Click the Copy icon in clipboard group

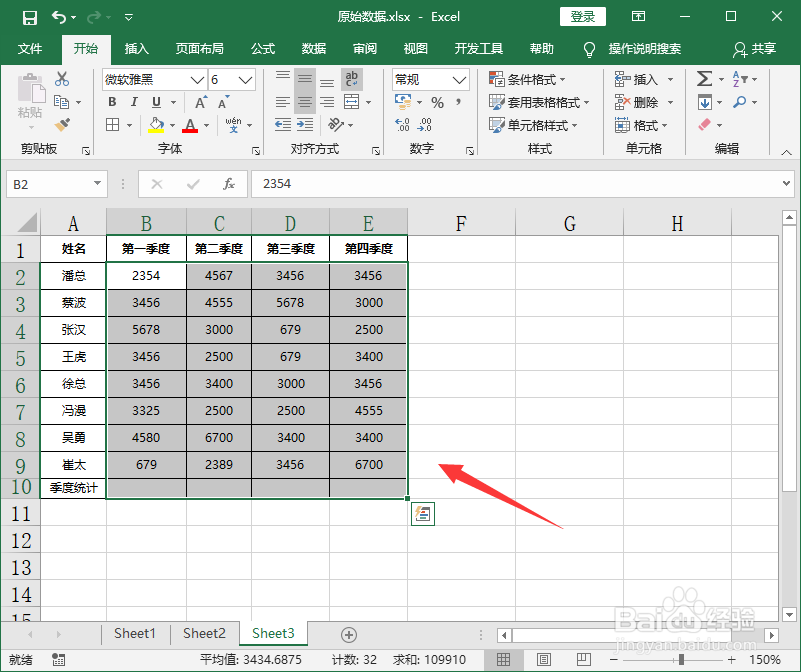(x=62, y=102)
